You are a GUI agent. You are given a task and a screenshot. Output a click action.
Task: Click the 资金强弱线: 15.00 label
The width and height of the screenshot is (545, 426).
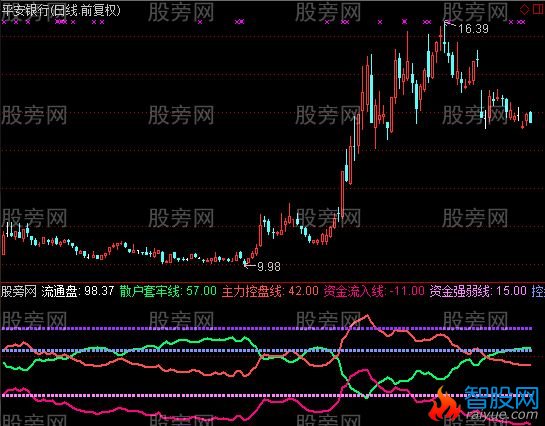tap(478, 291)
